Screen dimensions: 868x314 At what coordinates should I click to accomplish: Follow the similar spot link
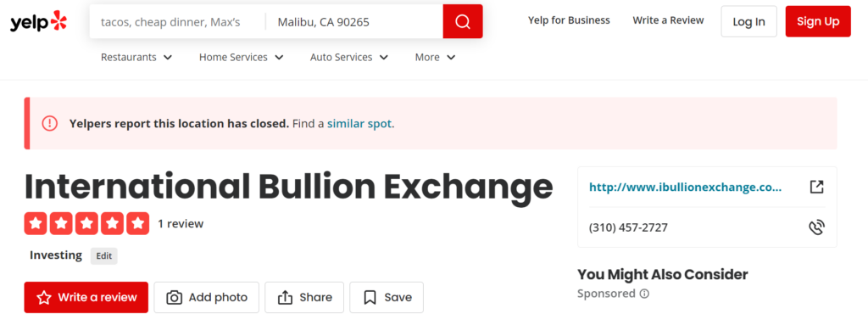coord(359,124)
